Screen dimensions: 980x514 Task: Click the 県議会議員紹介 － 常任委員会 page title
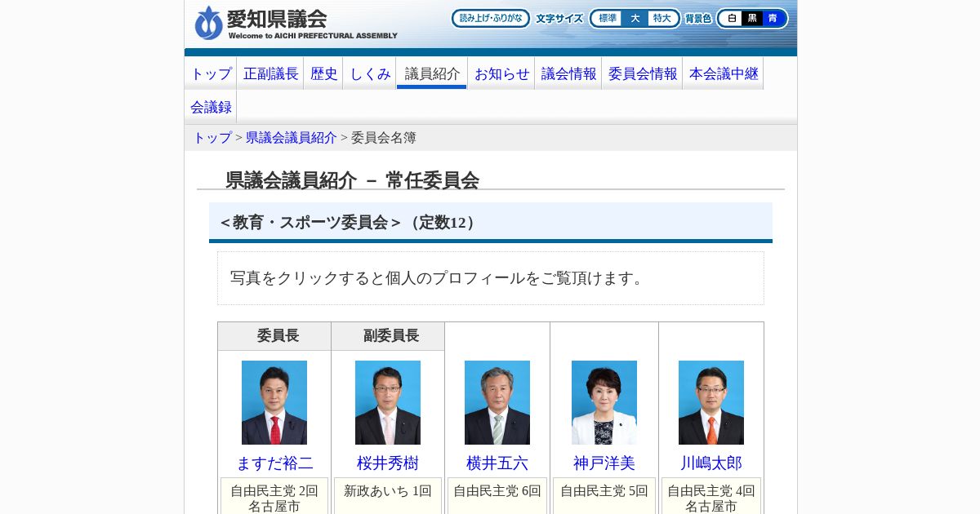click(352, 180)
